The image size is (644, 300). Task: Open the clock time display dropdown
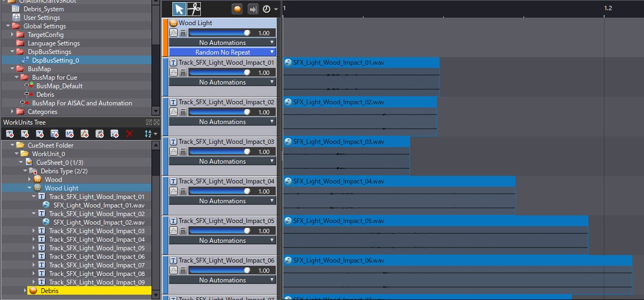pyautogui.click(x=270, y=9)
